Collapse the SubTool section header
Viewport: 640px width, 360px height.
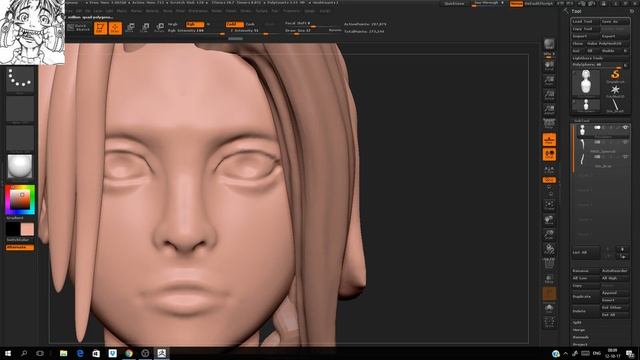(582, 120)
